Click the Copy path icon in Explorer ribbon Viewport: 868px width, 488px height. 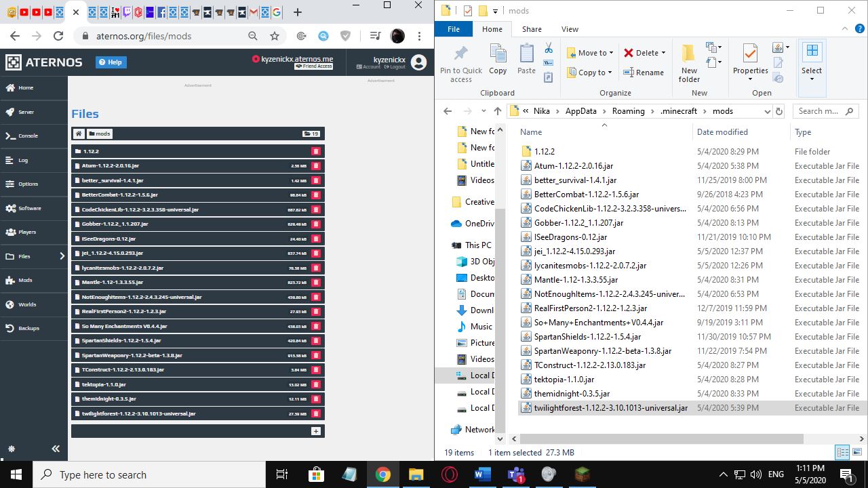pos(549,63)
